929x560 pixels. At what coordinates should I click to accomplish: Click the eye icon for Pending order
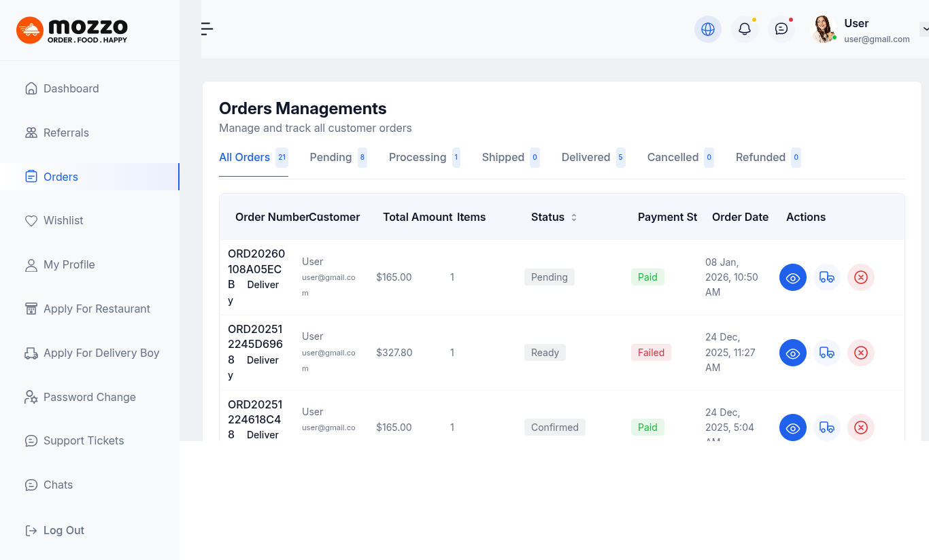pyautogui.click(x=792, y=277)
